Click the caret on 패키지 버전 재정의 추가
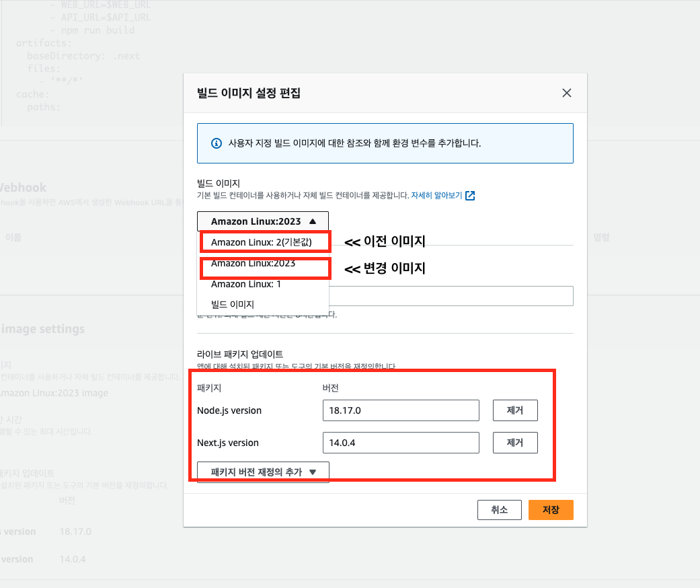Viewport: 700px width, 588px height. point(313,472)
